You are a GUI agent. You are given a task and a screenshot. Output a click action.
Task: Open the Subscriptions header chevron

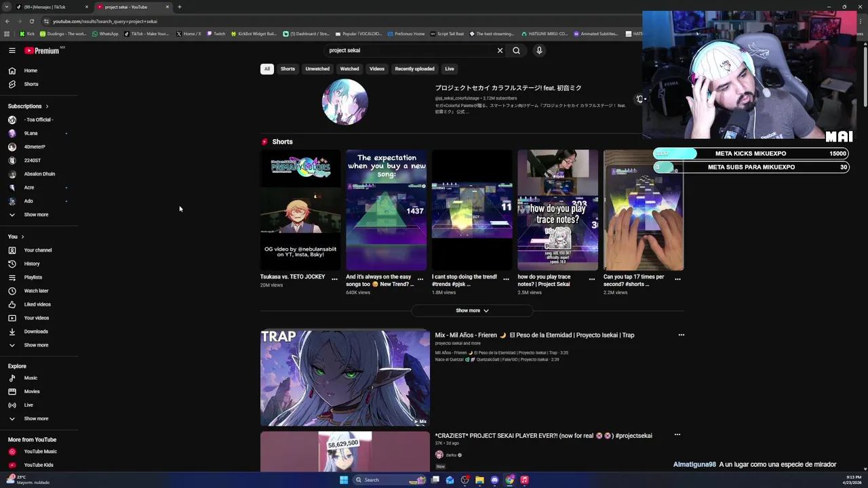tap(47, 106)
